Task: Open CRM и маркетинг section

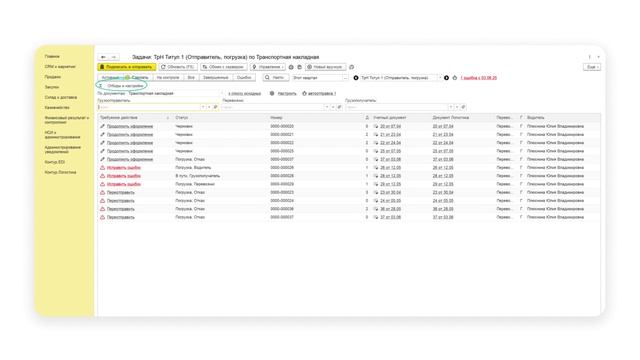Action: [x=60, y=67]
